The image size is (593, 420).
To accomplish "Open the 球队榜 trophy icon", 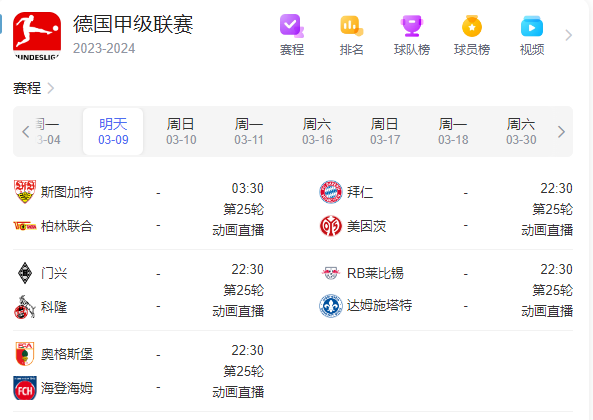I will tap(411, 26).
